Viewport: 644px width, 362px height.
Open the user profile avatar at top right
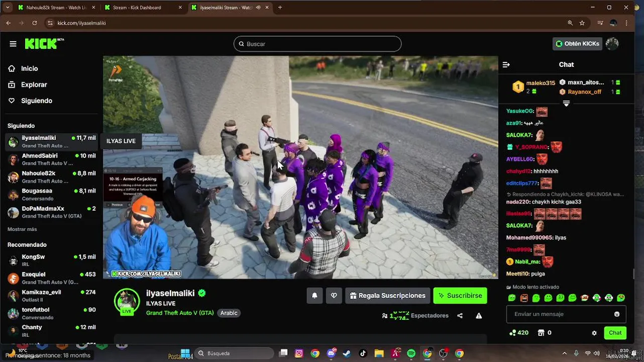[612, 44]
